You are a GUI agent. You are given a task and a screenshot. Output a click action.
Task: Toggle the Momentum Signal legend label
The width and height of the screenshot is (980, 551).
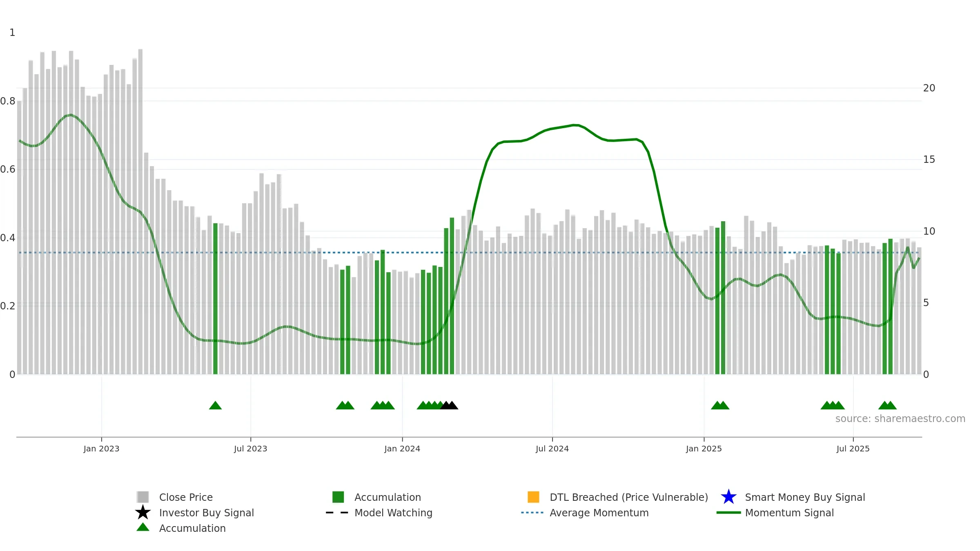click(789, 513)
